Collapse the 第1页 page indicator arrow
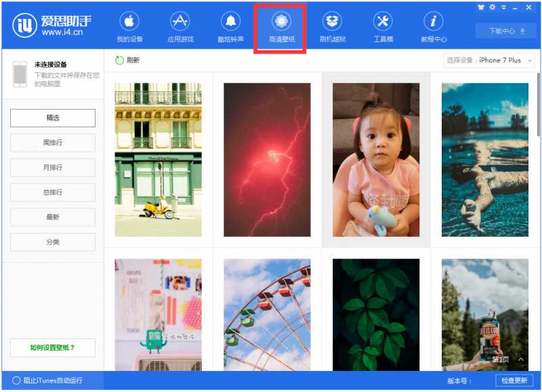The width and height of the screenshot is (542, 392). pyautogui.click(x=520, y=360)
